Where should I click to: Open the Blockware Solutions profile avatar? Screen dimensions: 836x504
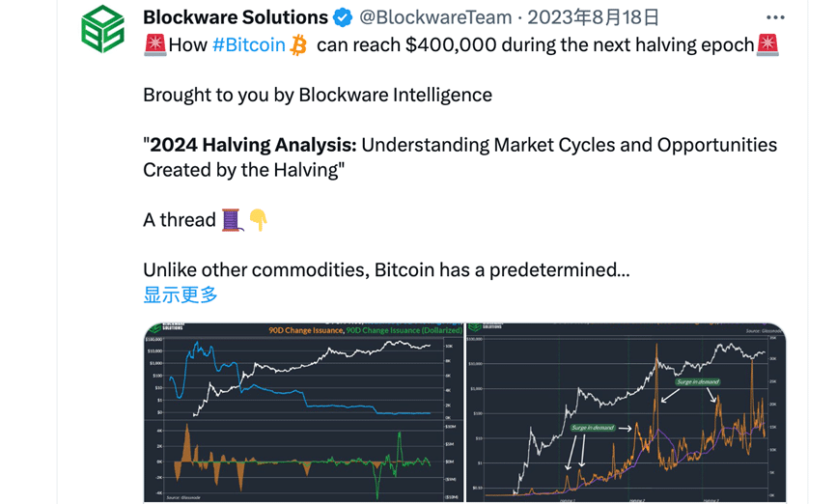pyautogui.click(x=103, y=30)
